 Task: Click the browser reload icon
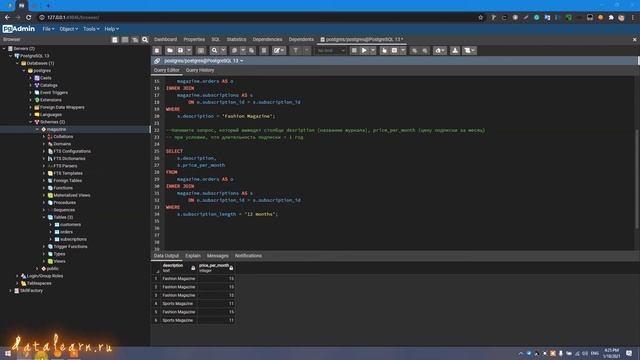coord(29,18)
